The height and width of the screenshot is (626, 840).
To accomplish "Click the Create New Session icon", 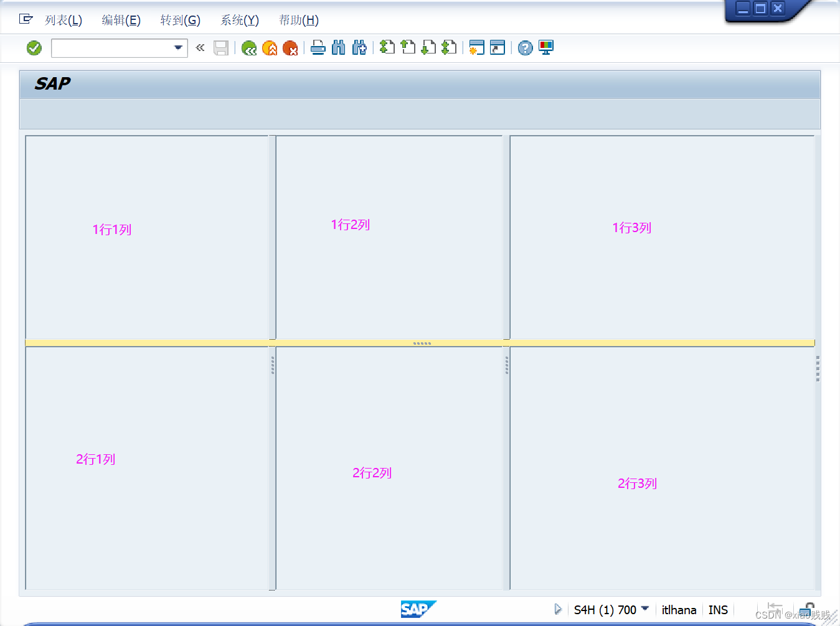I will point(477,47).
